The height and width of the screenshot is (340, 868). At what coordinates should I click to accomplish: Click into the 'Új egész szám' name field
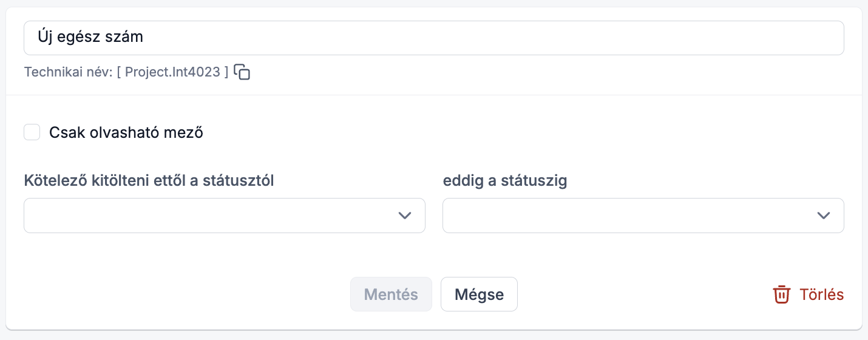point(434,38)
